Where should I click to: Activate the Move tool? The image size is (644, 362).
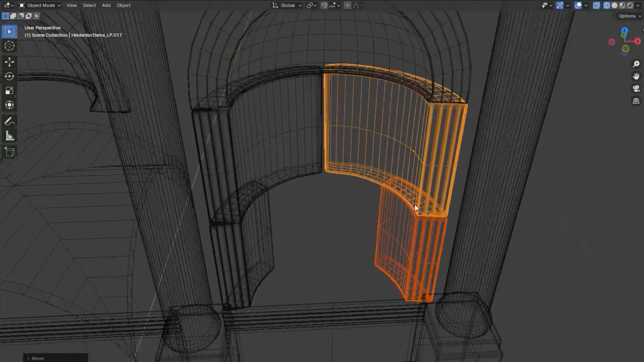9,62
